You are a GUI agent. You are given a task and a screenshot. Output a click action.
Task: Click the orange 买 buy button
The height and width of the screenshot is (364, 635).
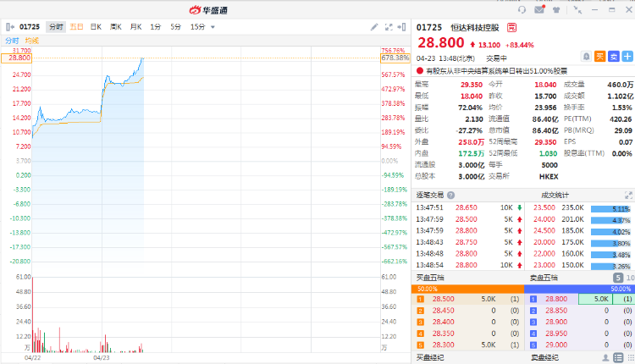(x=599, y=57)
